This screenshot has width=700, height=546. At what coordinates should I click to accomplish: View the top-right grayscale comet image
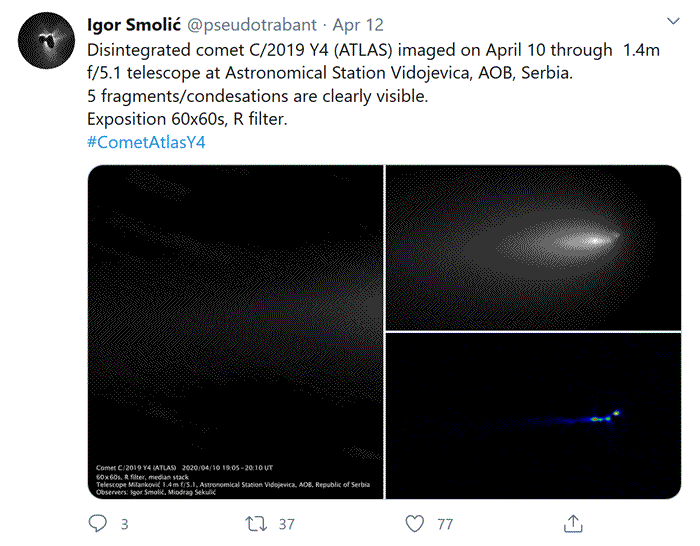point(533,247)
